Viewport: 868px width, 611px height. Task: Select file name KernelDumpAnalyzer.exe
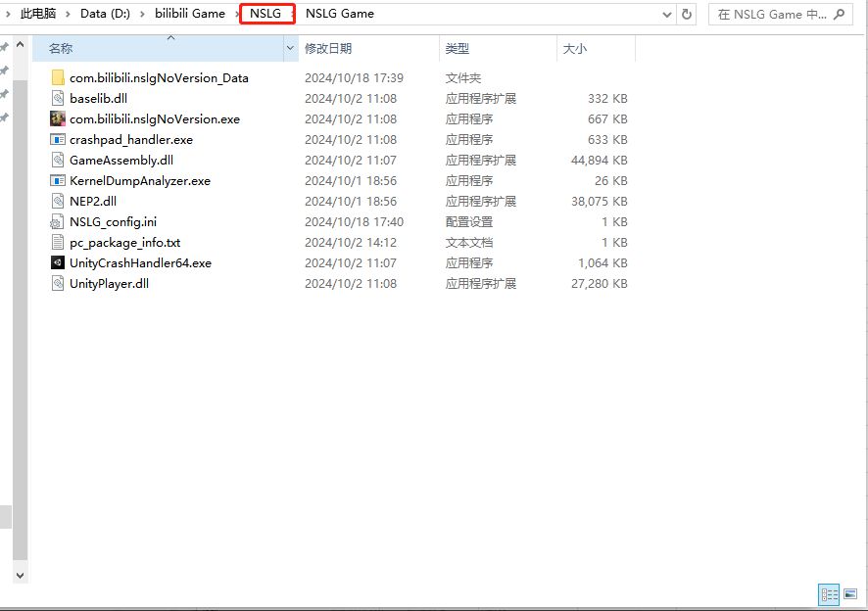(140, 180)
